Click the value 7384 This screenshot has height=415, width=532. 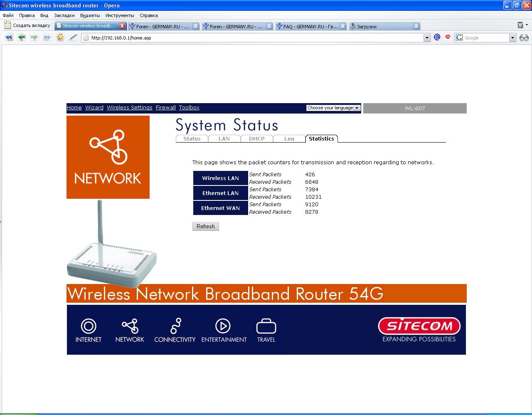[312, 189]
